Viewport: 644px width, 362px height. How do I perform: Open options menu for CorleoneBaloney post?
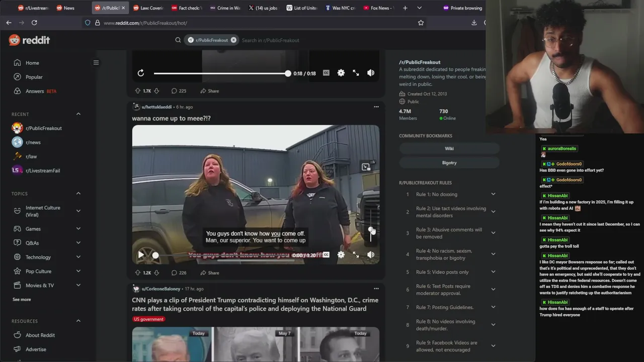376,289
